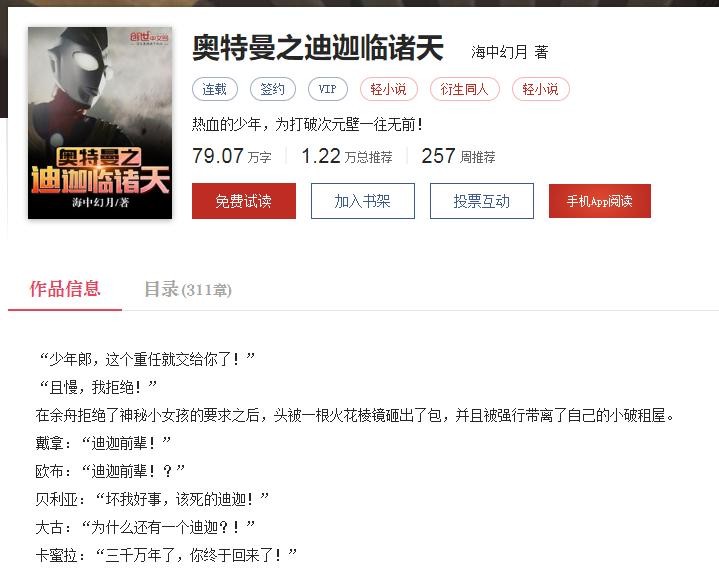Screen dimensions: 719x572
Task: Switch to the 目录 (311章) tab
Action: click(x=188, y=289)
